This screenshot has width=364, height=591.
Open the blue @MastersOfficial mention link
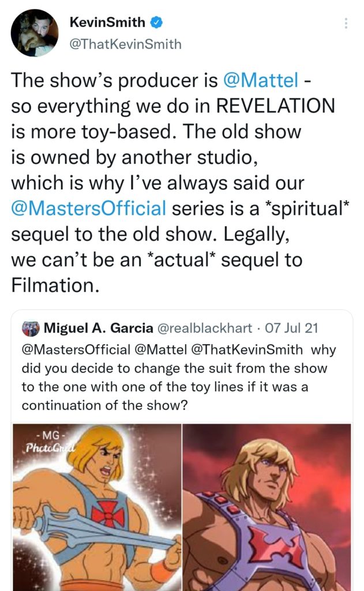coord(89,208)
